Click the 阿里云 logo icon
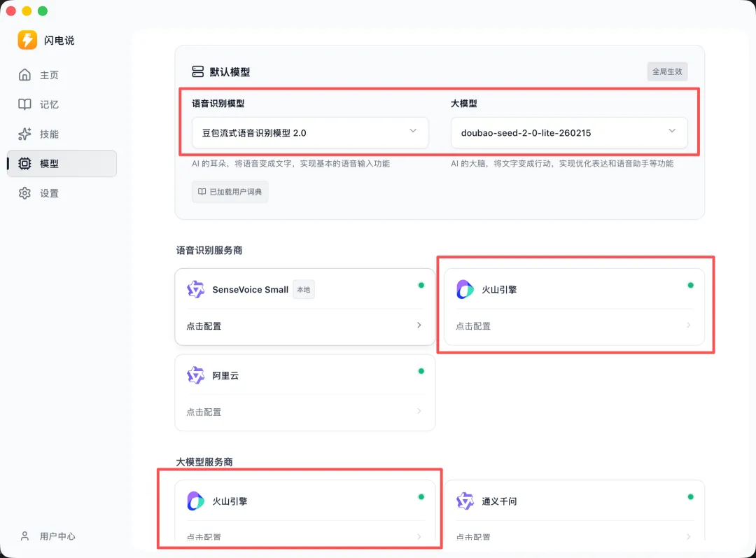This screenshot has width=756, height=558. point(196,375)
